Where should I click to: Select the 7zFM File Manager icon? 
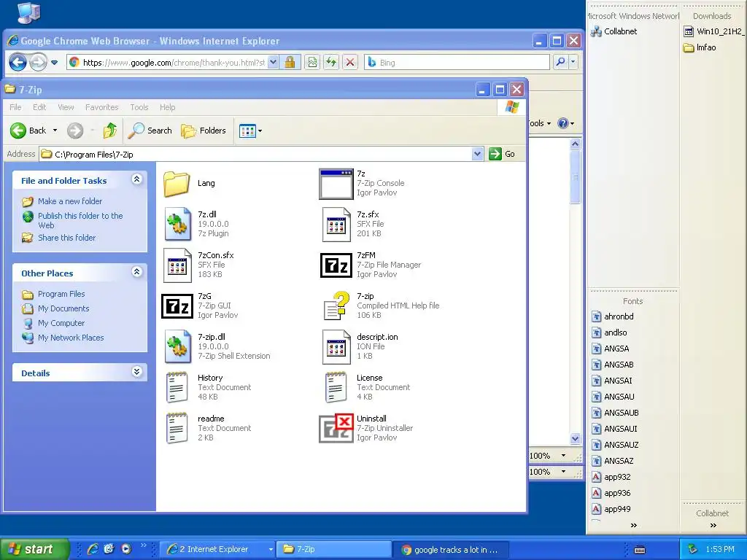point(336,265)
